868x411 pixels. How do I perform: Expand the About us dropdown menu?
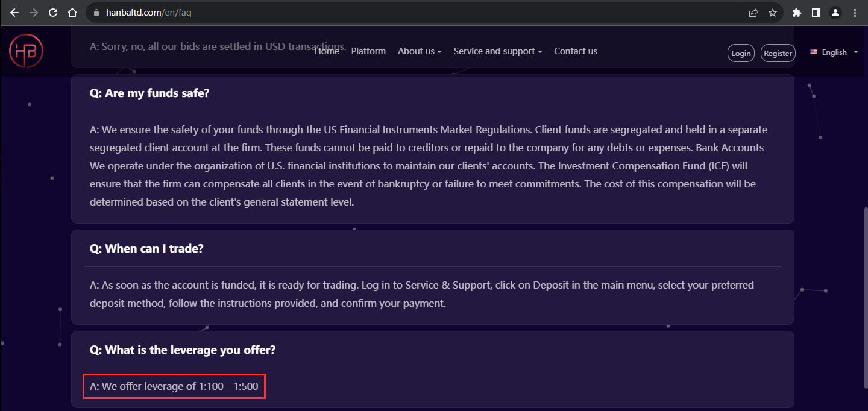click(x=420, y=51)
